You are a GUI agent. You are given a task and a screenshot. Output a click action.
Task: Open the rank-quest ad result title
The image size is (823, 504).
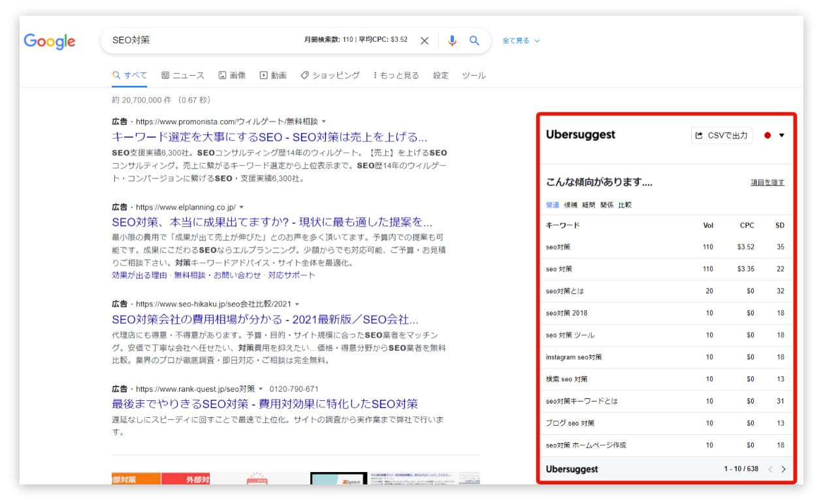265,403
